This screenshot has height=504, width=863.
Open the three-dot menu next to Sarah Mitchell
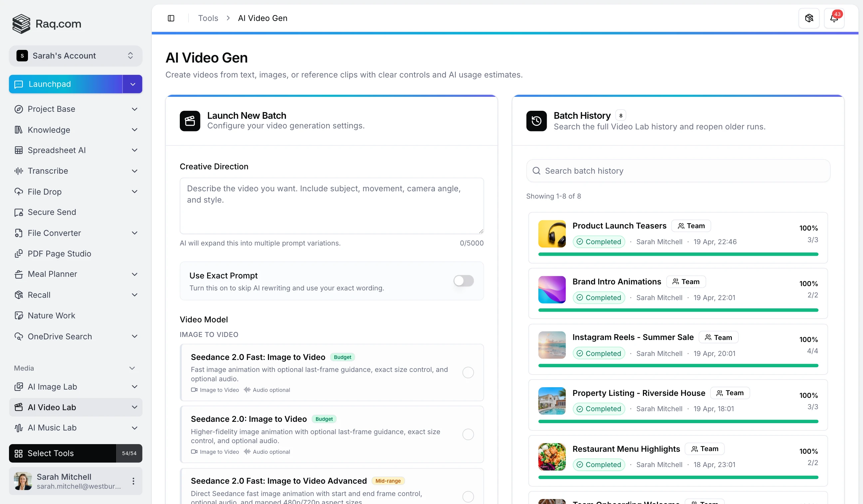(133, 481)
